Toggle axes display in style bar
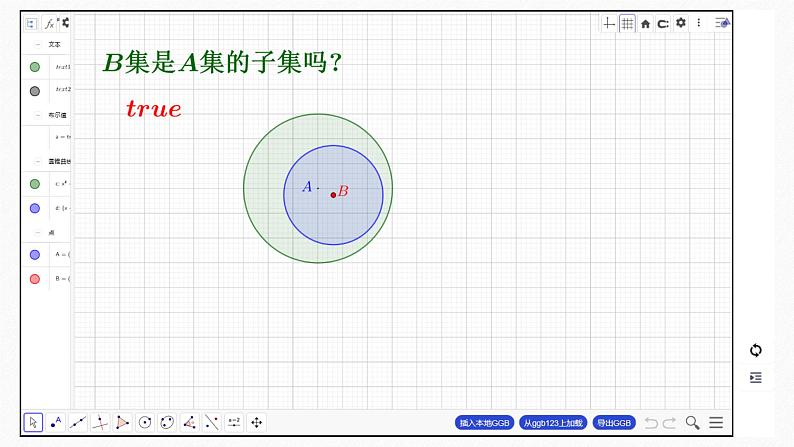Image resolution: width=794 pixels, height=447 pixels. tap(609, 23)
